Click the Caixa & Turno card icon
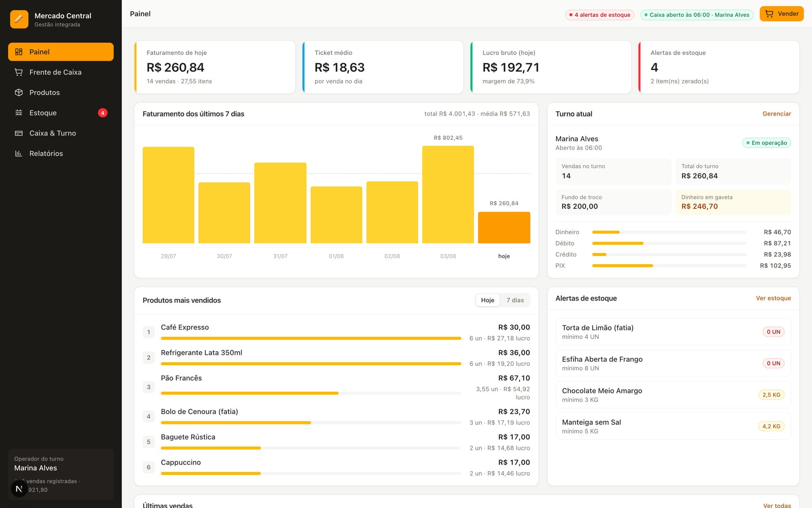 [19, 133]
